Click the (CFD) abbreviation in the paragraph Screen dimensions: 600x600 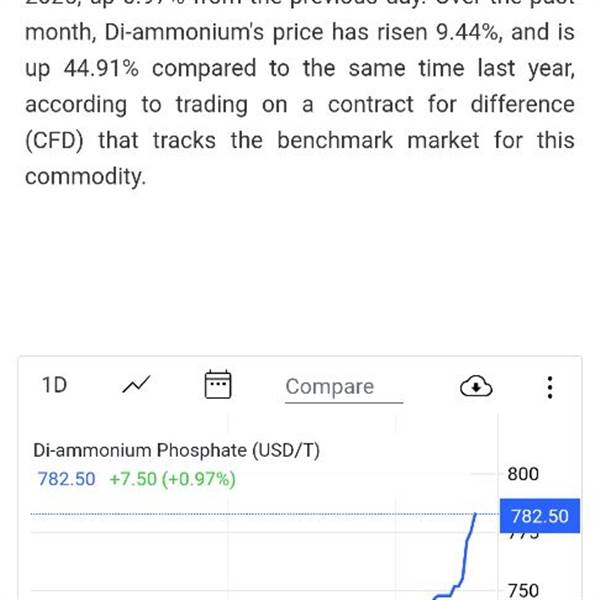click(x=54, y=141)
